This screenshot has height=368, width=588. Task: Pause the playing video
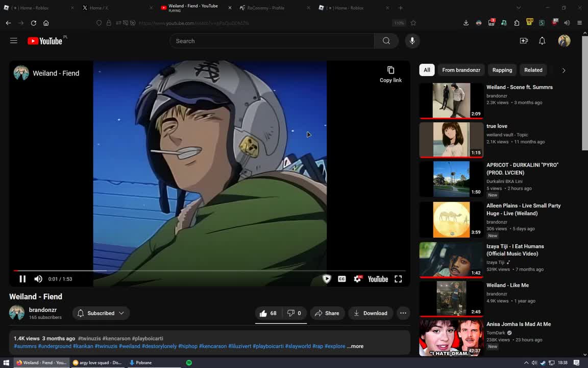22,279
